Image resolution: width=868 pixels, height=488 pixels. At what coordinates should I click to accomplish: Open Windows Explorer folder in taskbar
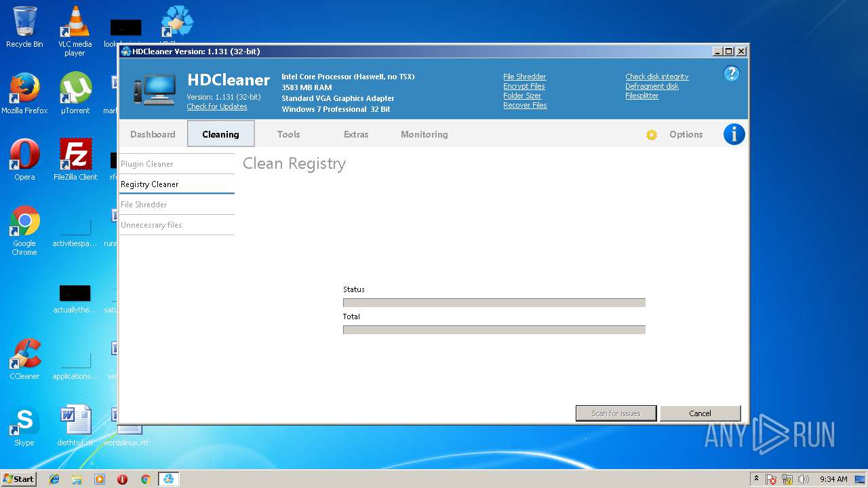pos(77,479)
